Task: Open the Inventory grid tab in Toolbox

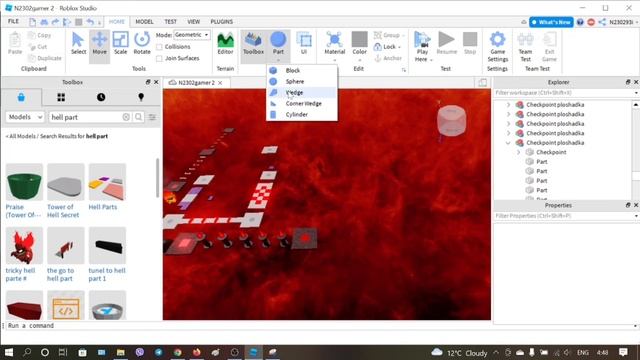Action: click(61, 97)
